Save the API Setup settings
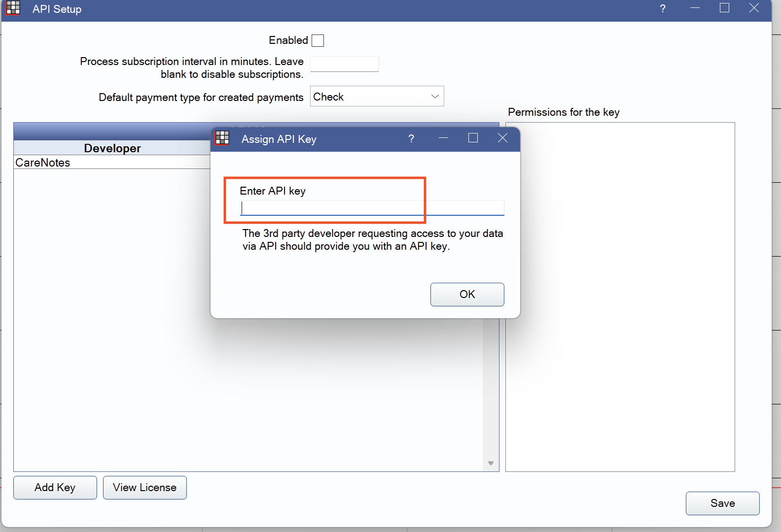The height and width of the screenshot is (532, 781). [722, 503]
